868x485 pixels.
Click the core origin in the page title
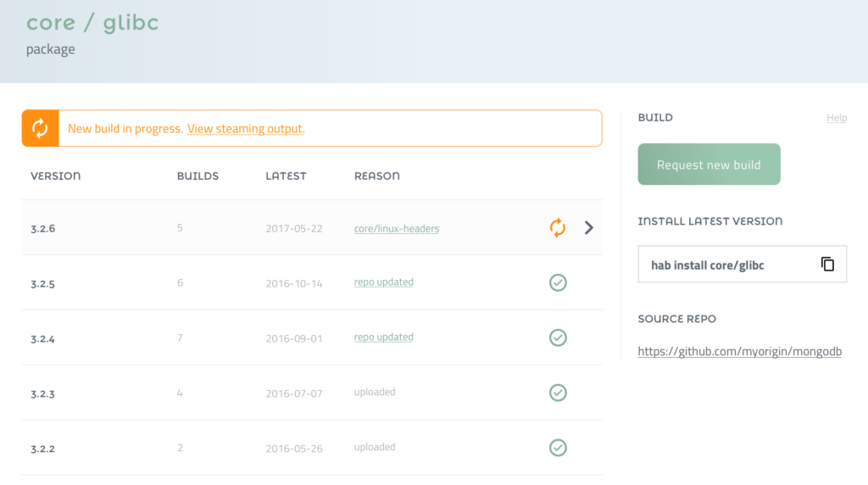tap(50, 23)
